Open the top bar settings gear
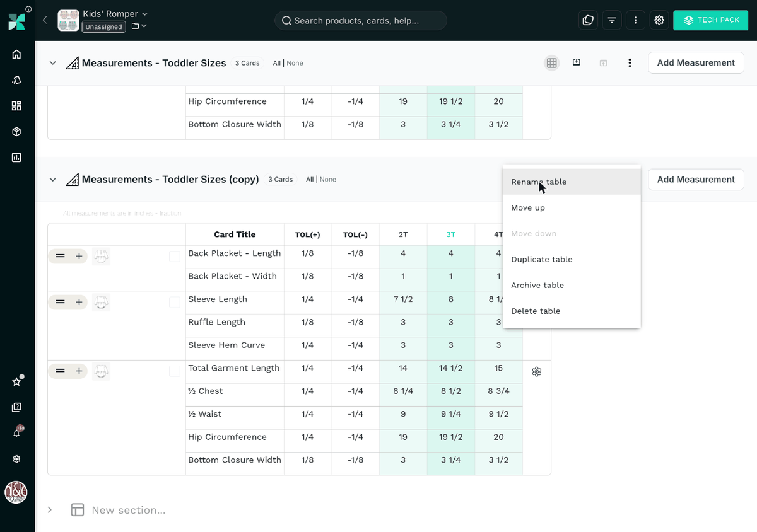Image resolution: width=757 pixels, height=532 pixels. point(659,20)
